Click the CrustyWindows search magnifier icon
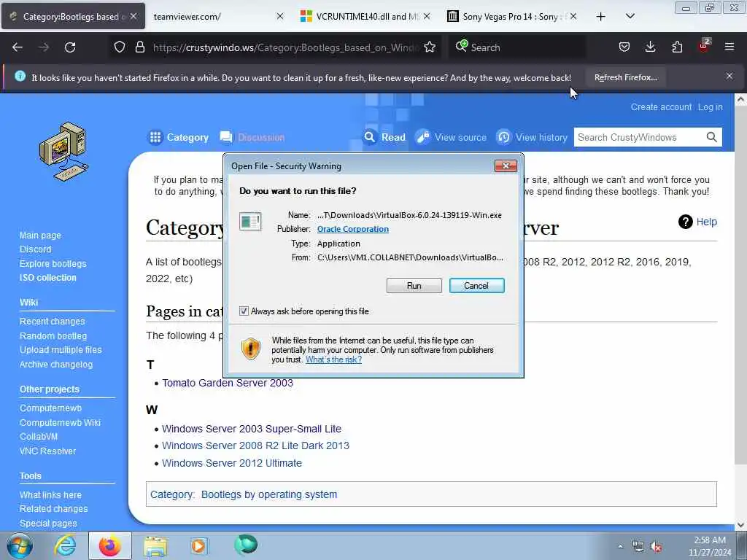The height and width of the screenshot is (560, 747). tap(711, 137)
